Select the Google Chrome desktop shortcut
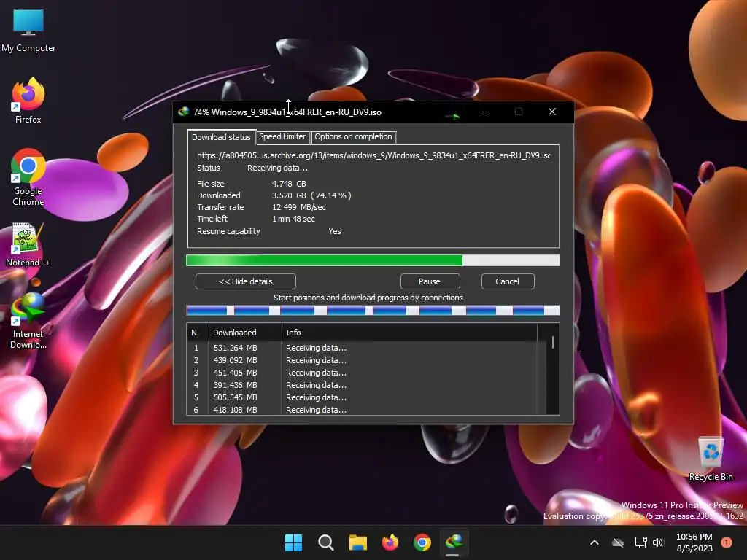The height and width of the screenshot is (560, 747). pos(28,177)
